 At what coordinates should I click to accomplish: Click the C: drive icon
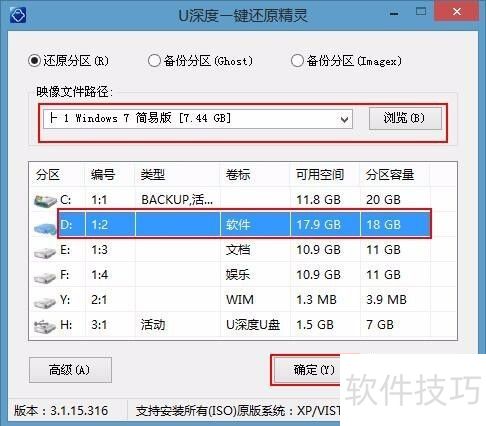pyautogui.click(x=45, y=201)
